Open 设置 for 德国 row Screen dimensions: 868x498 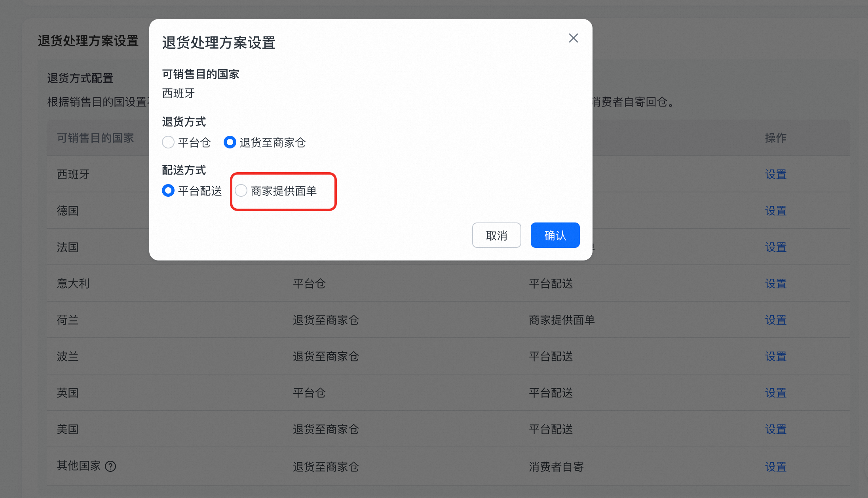(775, 211)
